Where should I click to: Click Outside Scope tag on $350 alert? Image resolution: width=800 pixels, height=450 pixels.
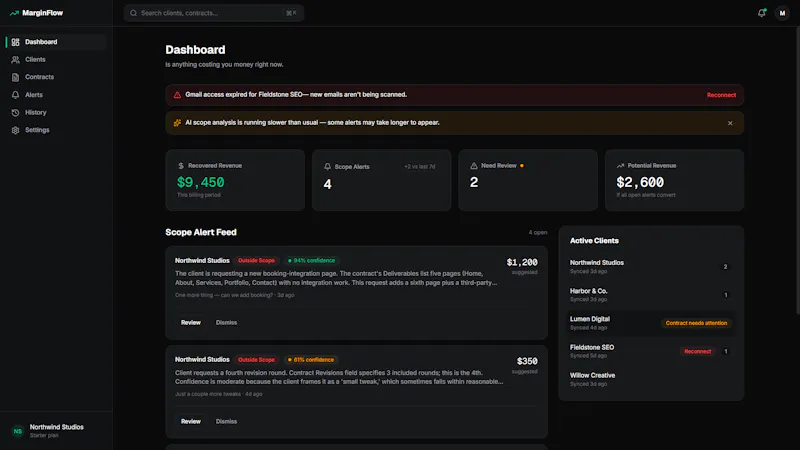(x=256, y=360)
